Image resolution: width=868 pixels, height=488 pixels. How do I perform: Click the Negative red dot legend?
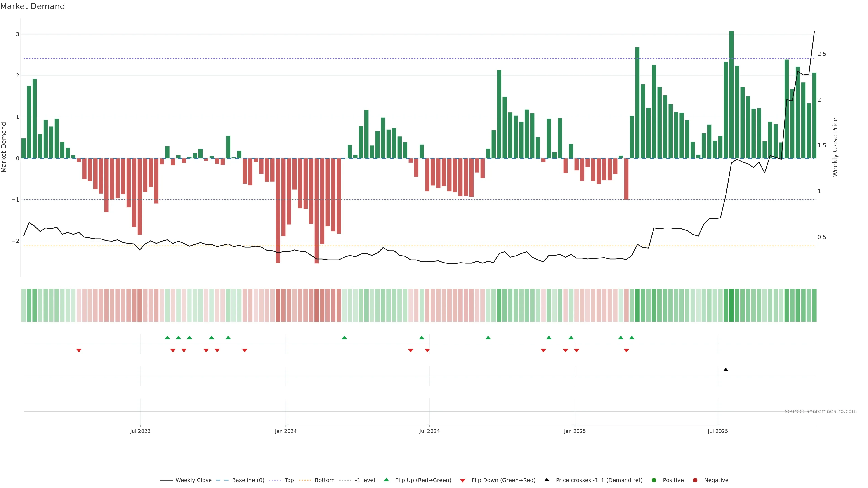pyautogui.click(x=695, y=480)
